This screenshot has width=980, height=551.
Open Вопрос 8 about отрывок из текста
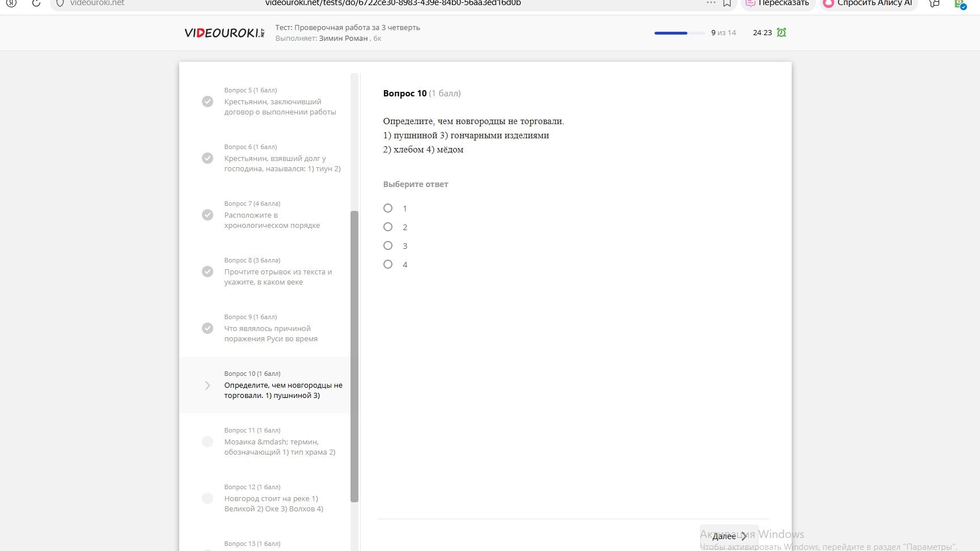(x=265, y=272)
